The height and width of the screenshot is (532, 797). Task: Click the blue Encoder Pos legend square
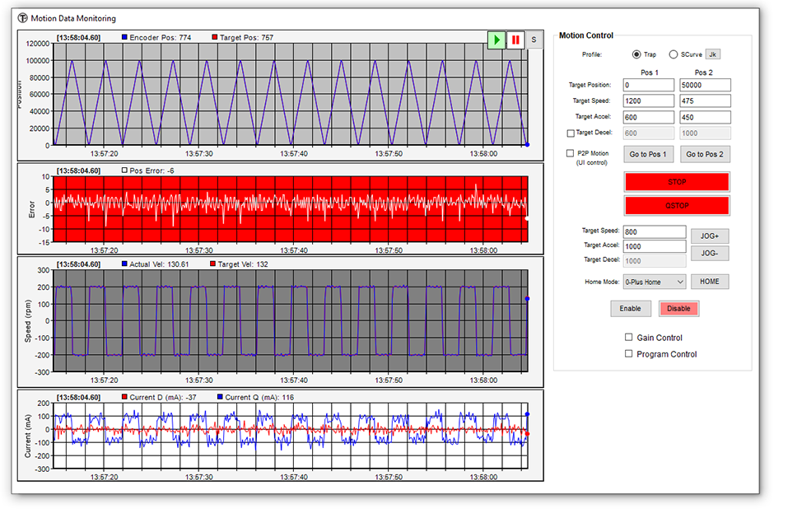124,38
